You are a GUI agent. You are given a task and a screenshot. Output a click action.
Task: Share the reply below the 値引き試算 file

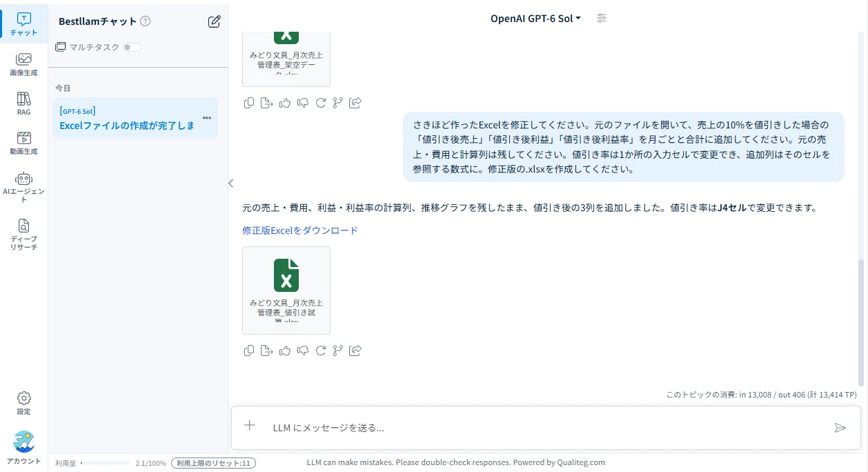click(355, 351)
